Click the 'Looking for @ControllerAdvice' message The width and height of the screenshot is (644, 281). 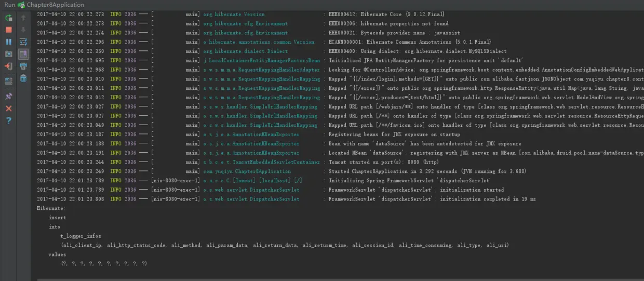coord(486,70)
